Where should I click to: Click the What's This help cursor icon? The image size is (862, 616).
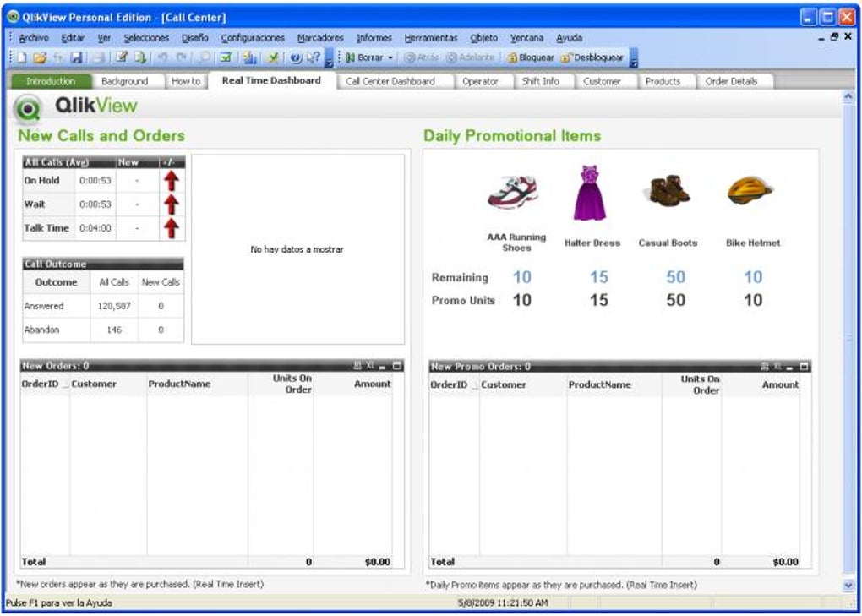pyautogui.click(x=314, y=57)
